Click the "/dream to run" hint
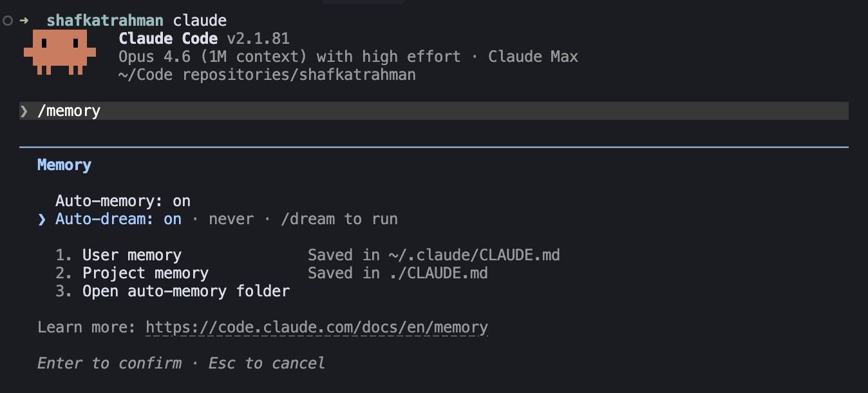Screen dimensions: 868x393 tap(339, 219)
